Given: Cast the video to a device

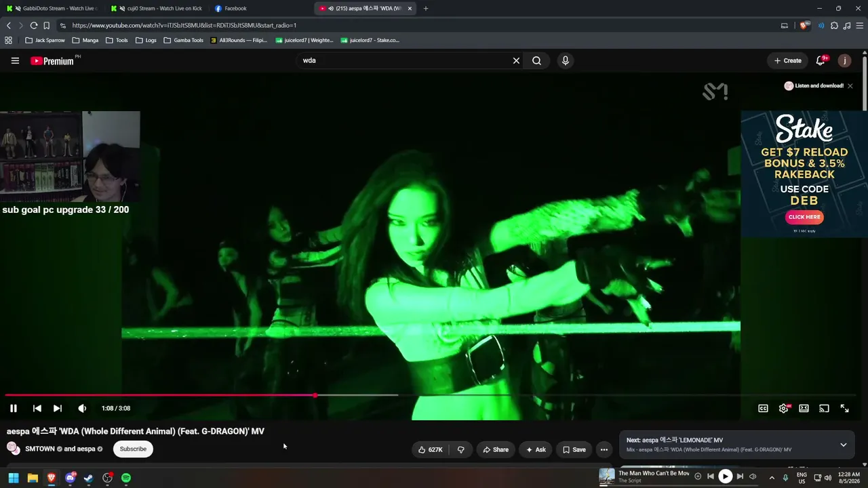Looking at the screenshot, I should point(824,408).
